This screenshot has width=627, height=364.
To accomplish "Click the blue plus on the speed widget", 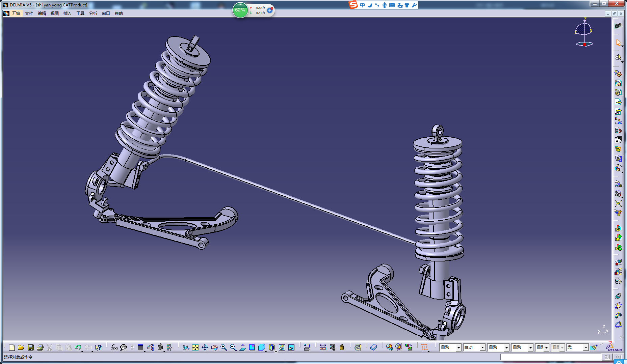I will pos(270,10).
